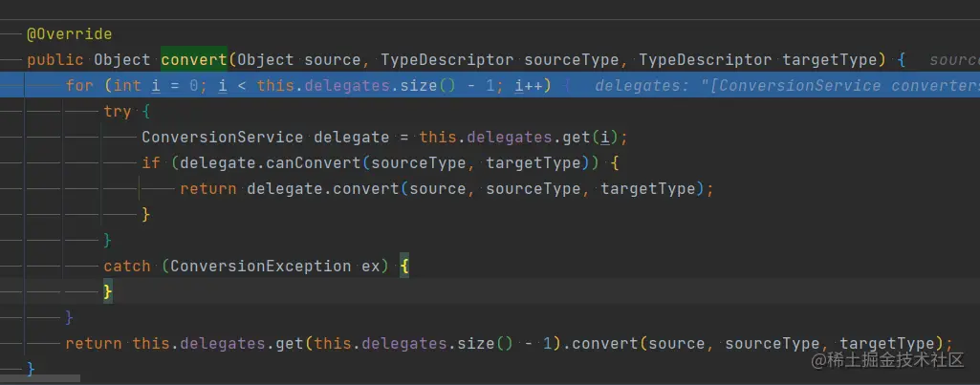Click the horizontal scrollbar thumb at the bottom

tap(40, 378)
